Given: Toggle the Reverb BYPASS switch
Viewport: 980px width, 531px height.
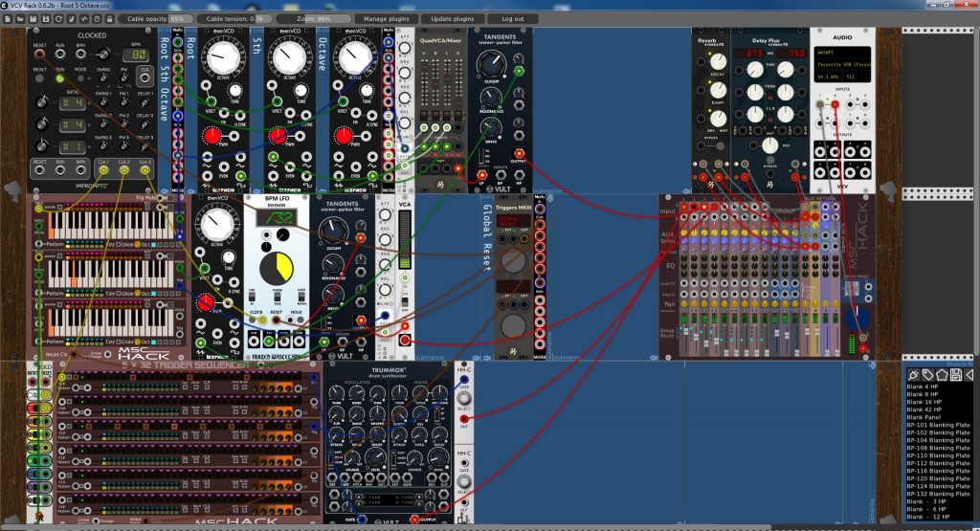Looking at the screenshot, I should click(718, 146).
